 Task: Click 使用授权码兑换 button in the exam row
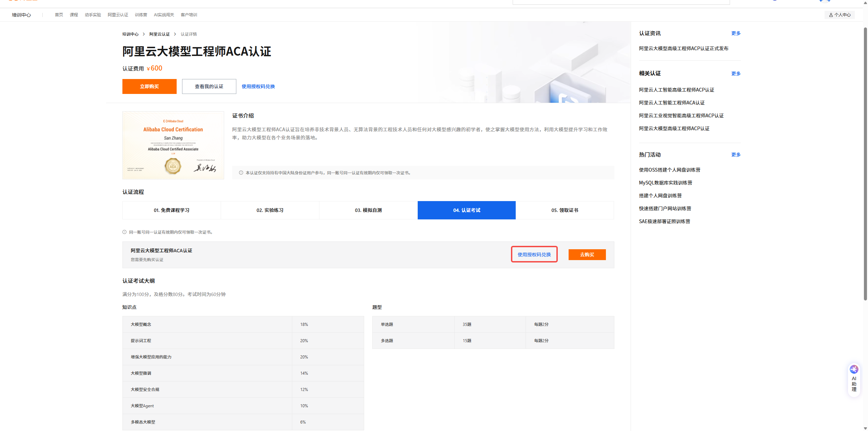click(534, 255)
